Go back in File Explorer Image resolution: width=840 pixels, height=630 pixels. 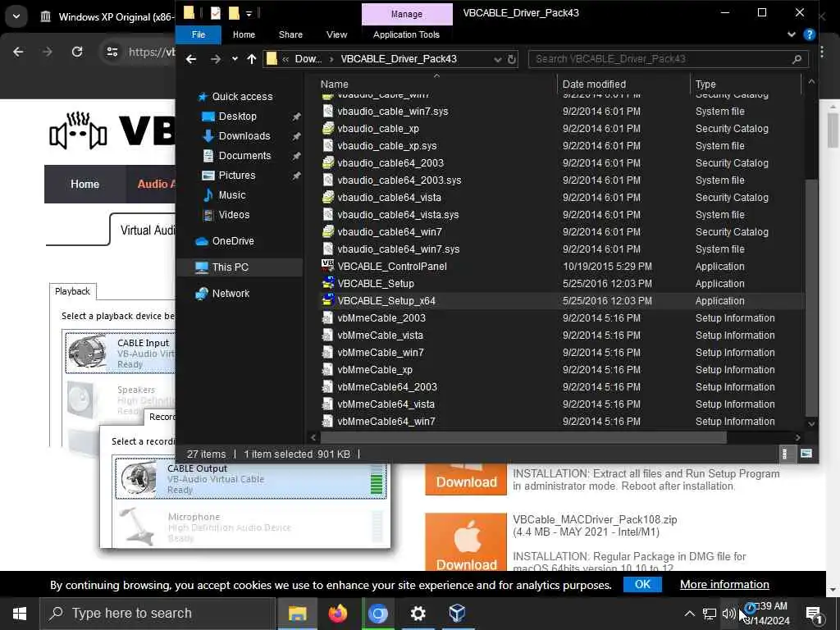191,59
